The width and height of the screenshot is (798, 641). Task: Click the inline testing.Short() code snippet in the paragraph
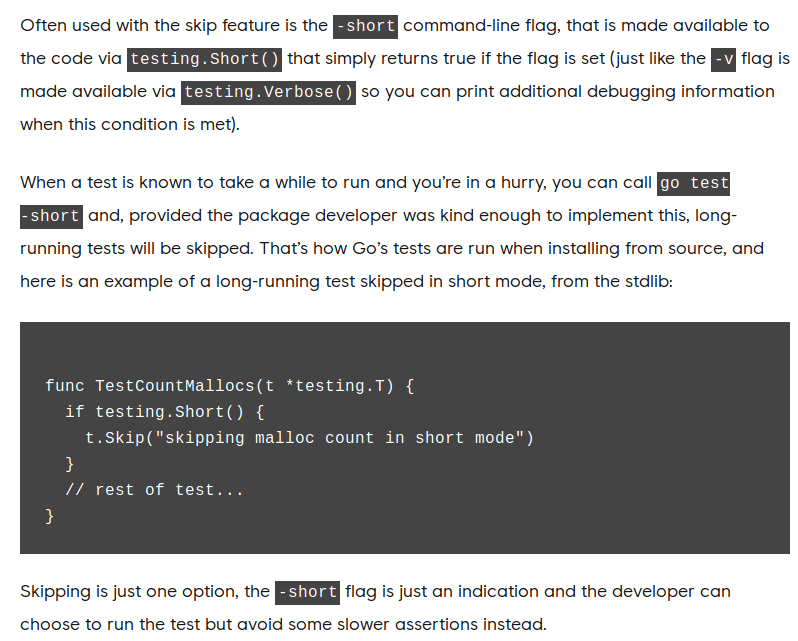204,60
